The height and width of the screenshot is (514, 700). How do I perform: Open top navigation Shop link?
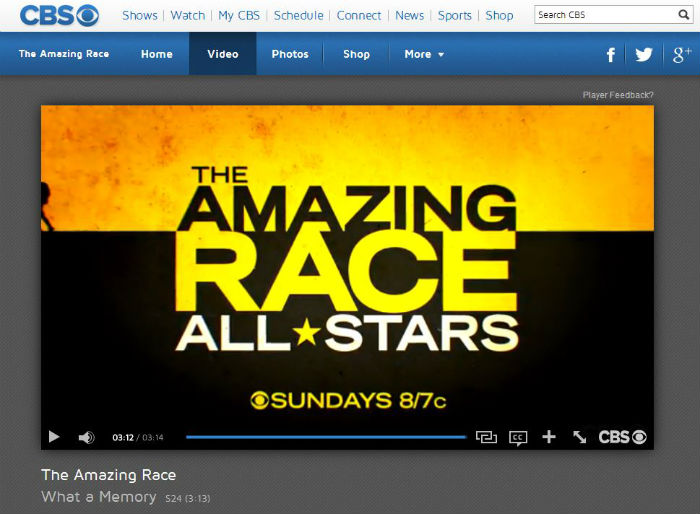pyautogui.click(x=499, y=15)
